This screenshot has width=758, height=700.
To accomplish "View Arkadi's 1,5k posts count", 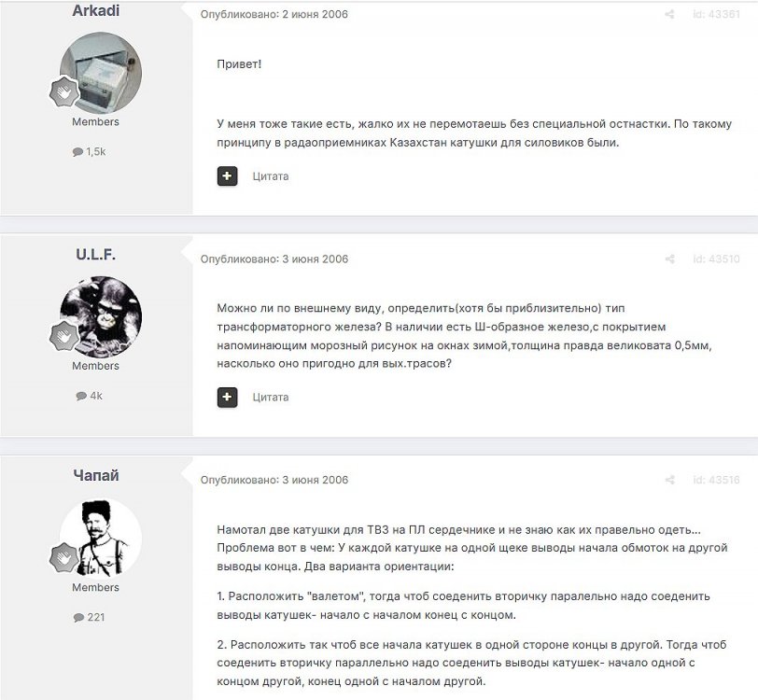I will coord(89,152).
